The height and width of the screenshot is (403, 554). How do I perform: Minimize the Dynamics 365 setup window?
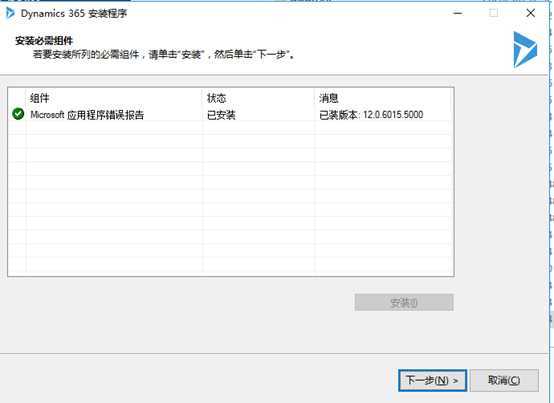458,13
